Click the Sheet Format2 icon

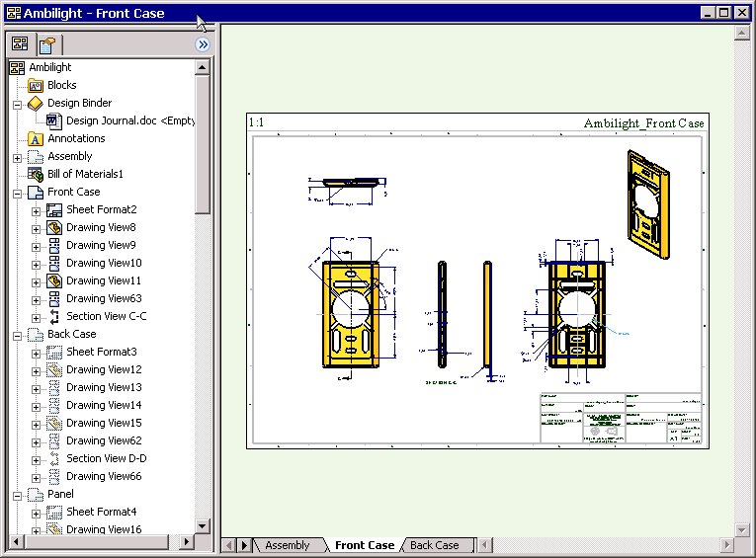[x=54, y=210]
